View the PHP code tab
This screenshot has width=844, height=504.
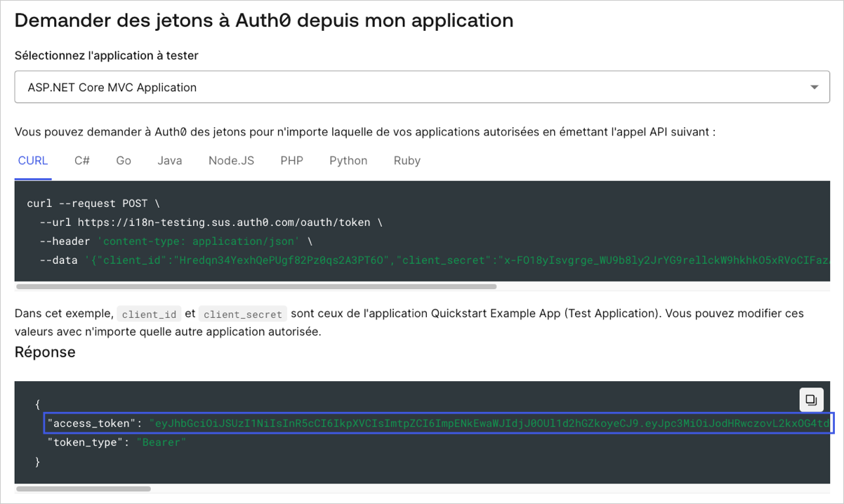coord(291,161)
